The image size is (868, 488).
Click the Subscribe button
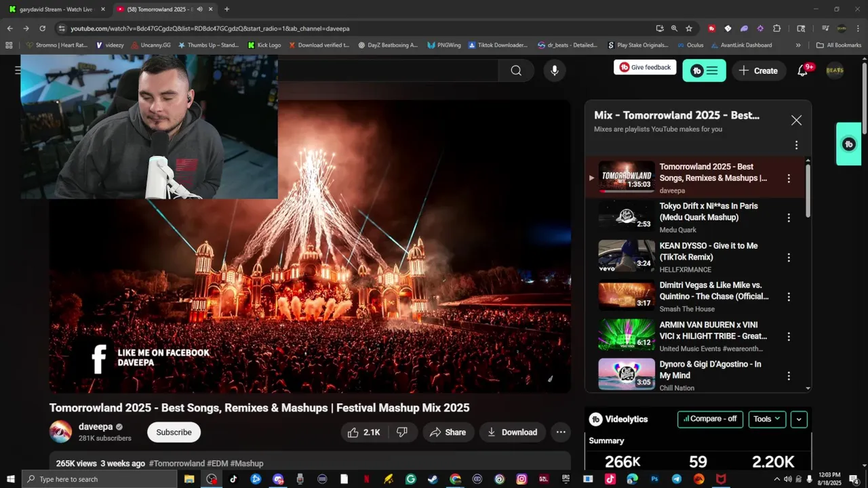[174, 432]
